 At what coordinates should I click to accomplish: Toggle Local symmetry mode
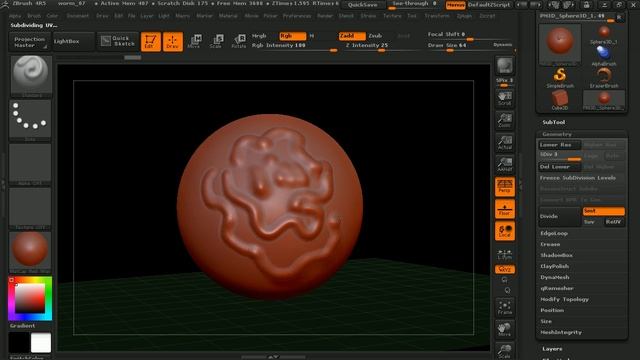click(x=505, y=231)
